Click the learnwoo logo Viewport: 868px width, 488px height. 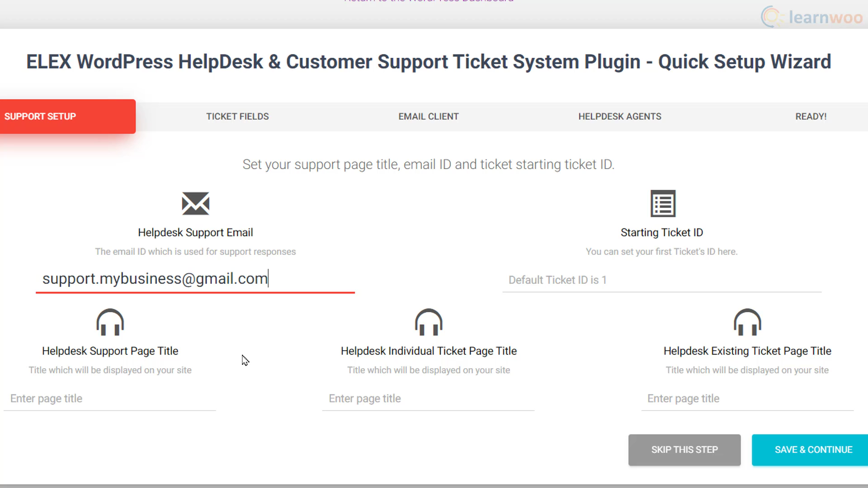[812, 17]
